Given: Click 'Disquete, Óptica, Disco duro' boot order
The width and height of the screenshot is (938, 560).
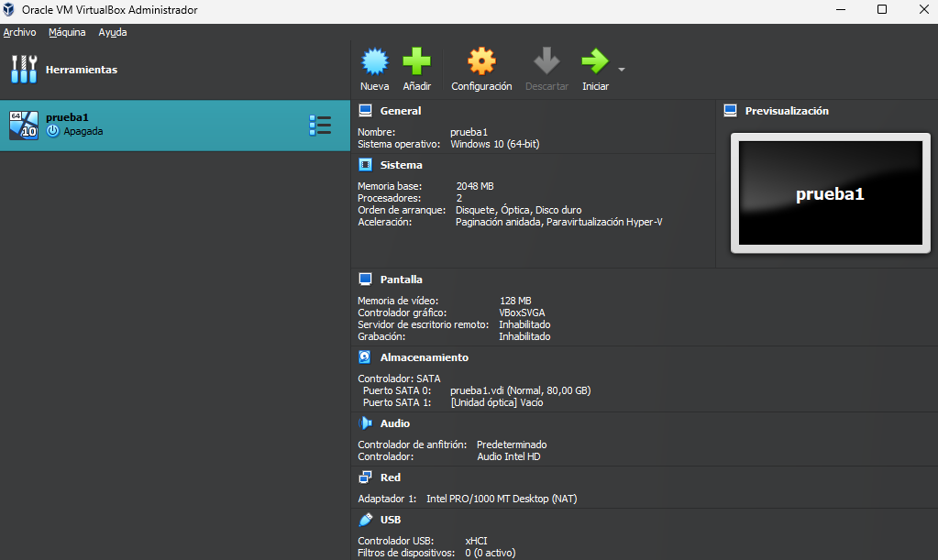Looking at the screenshot, I should tap(519, 211).
